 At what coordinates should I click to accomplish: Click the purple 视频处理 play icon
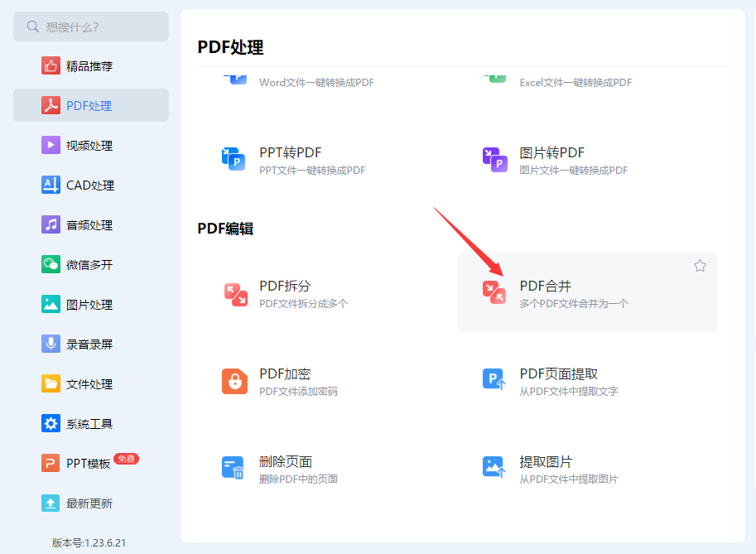51,145
